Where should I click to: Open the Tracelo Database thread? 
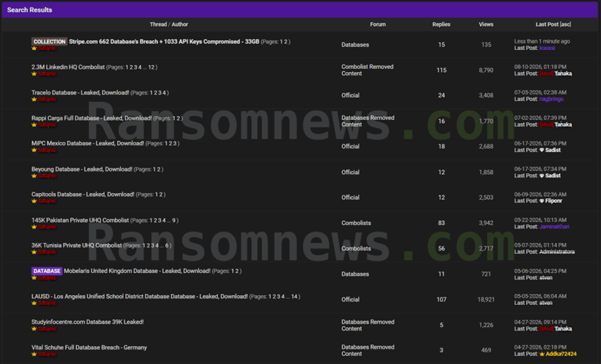click(x=80, y=92)
